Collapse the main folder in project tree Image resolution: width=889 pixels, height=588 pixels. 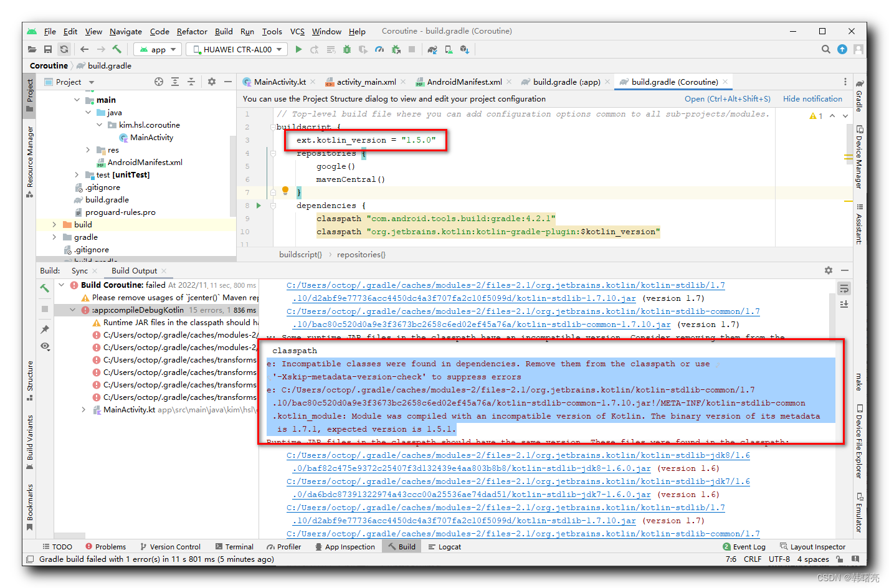click(x=77, y=100)
